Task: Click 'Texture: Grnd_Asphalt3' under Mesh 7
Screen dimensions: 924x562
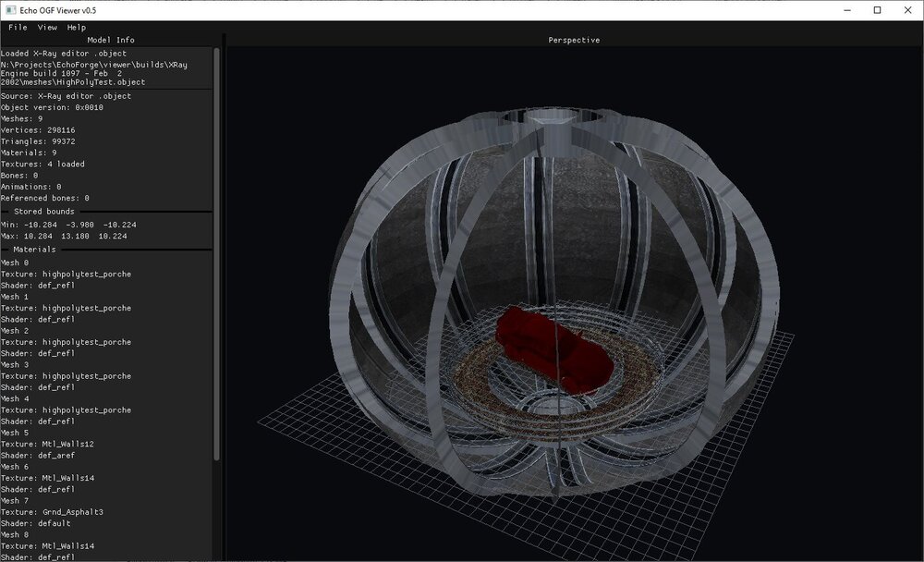Action: [52, 512]
